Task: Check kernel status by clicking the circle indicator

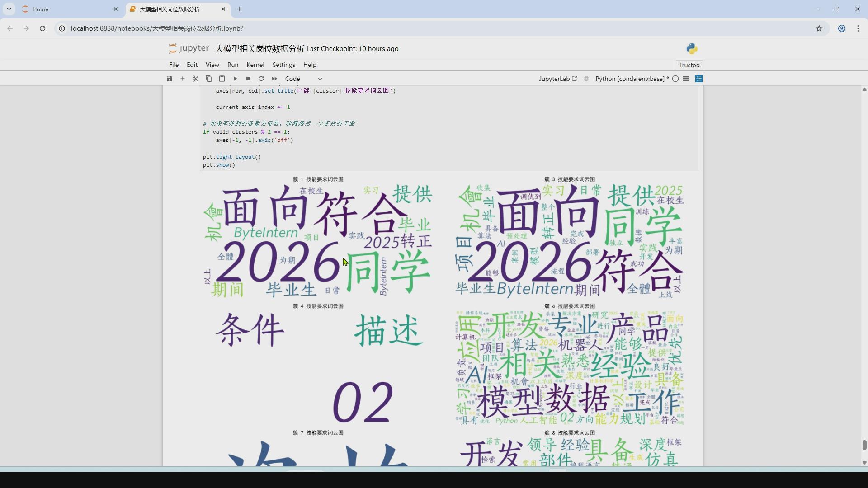Action: [x=675, y=78]
